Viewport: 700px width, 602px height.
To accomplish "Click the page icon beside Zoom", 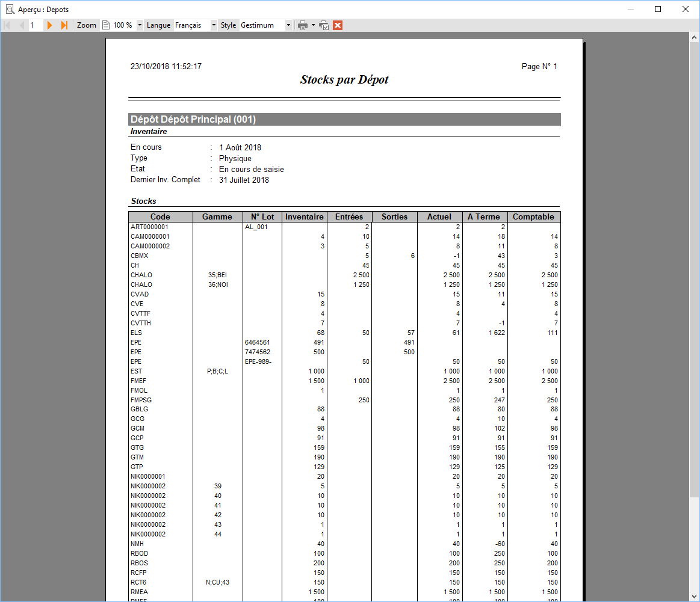I will 106,25.
